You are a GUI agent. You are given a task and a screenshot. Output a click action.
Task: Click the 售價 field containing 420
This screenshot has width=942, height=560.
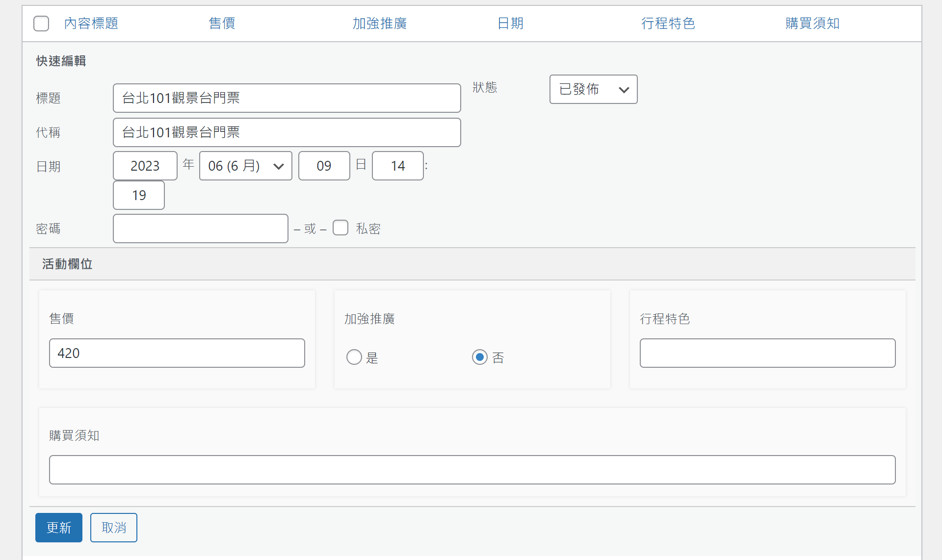point(177,353)
